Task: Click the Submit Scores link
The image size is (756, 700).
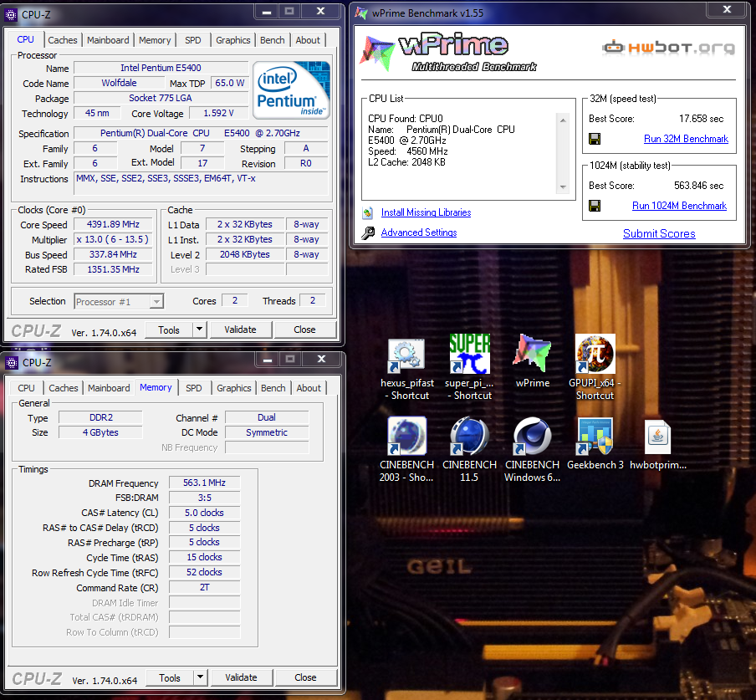Action: tap(659, 234)
